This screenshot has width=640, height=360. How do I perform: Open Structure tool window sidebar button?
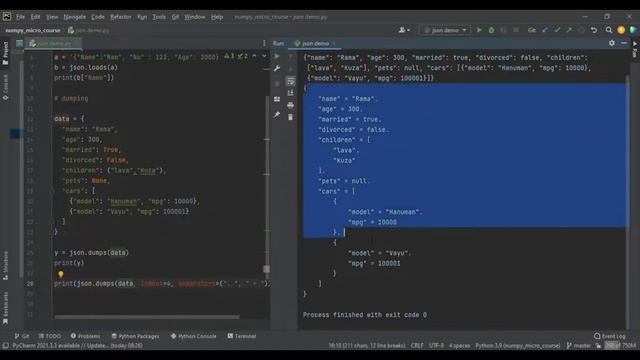tap(5, 265)
